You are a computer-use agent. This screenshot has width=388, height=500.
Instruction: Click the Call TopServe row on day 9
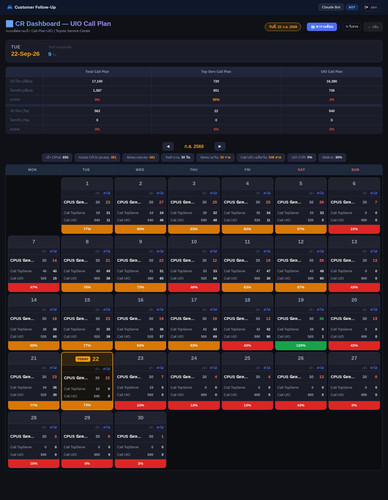140,271
